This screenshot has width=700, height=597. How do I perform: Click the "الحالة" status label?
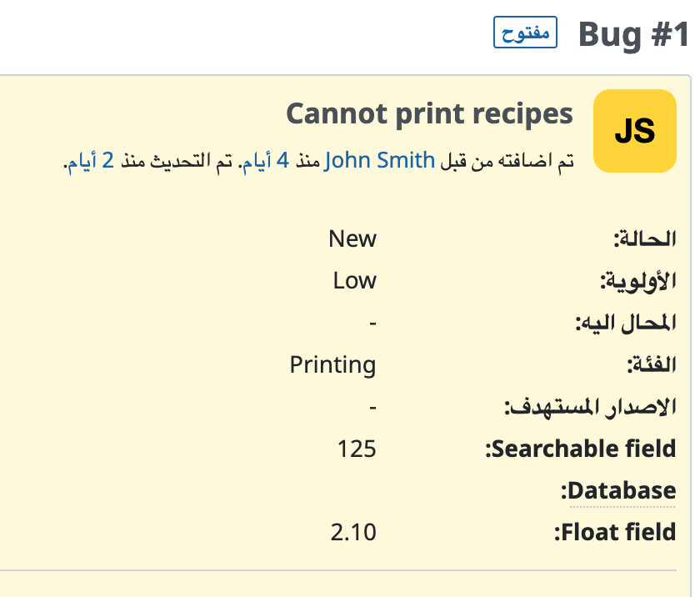(x=644, y=239)
